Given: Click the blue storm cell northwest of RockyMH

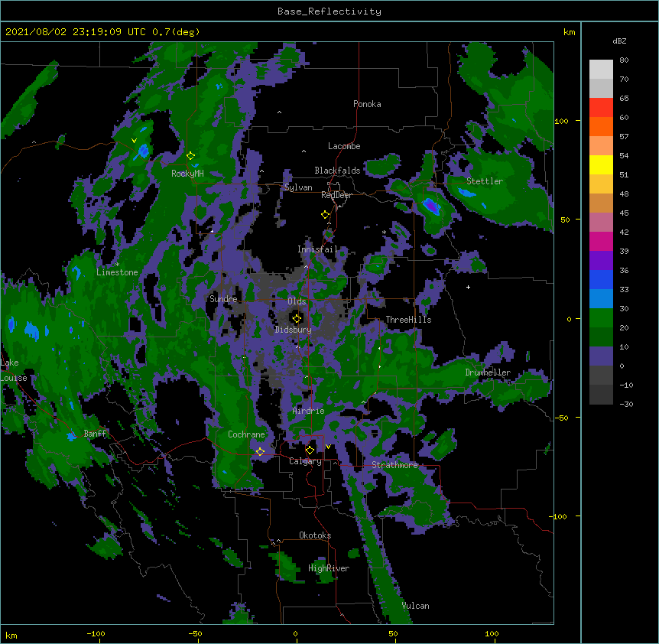Looking at the screenshot, I should pyautogui.click(x=143, y=151).
